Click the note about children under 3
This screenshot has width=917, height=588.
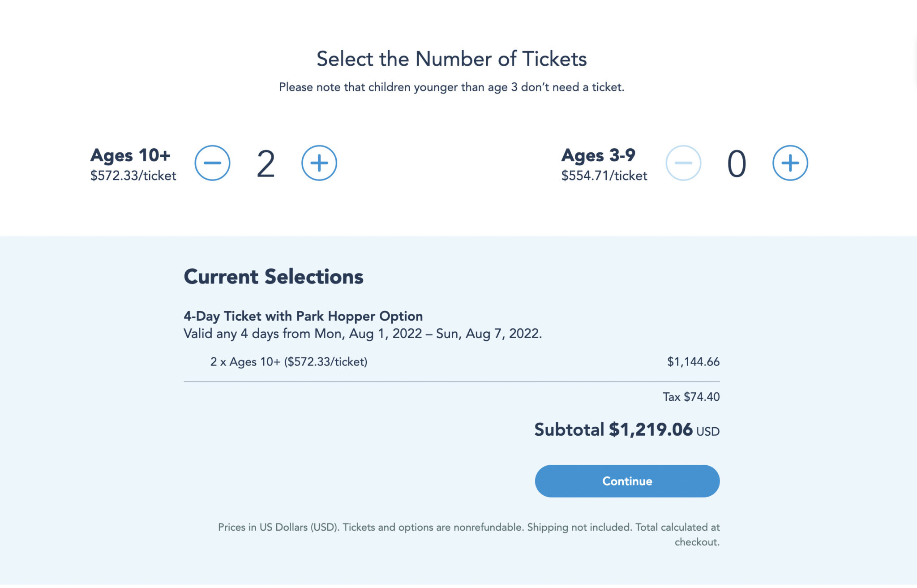coord(451,87)
